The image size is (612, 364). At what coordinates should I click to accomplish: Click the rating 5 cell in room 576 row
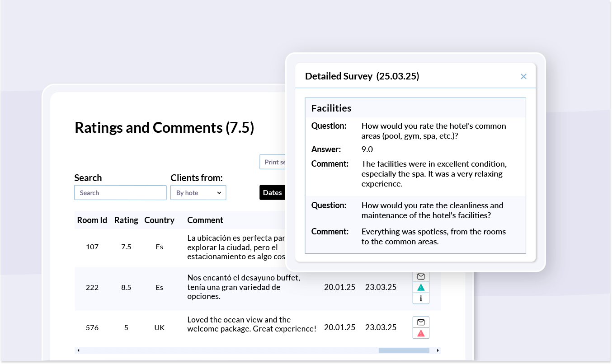126,327
